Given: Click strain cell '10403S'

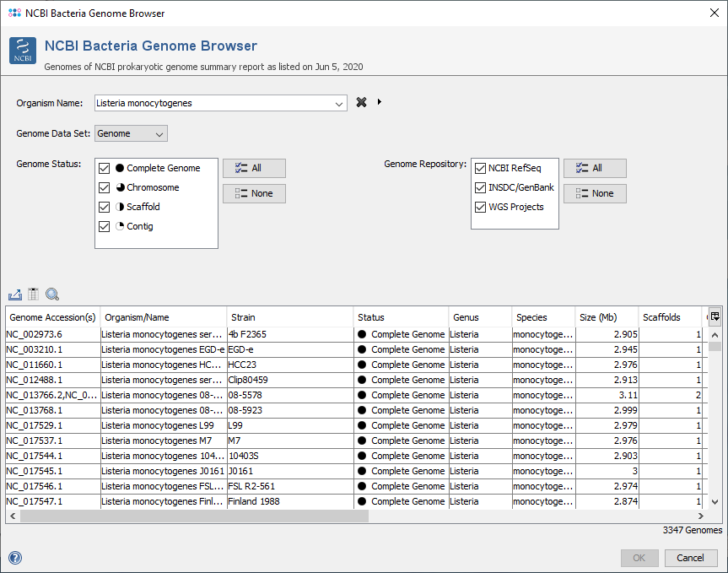Looking at the screenshot, I should (290, 456).
